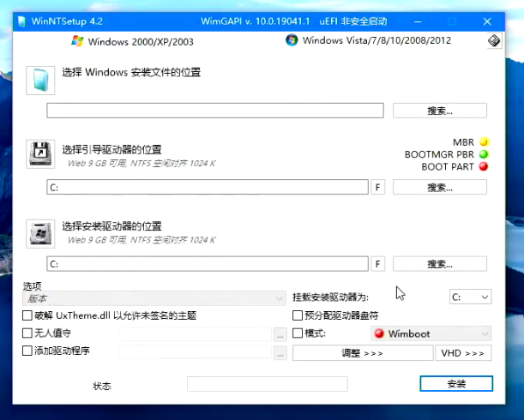Screen dimensions: 524x420
Task: Click the status progress bar
Action: tap(268, 384)
